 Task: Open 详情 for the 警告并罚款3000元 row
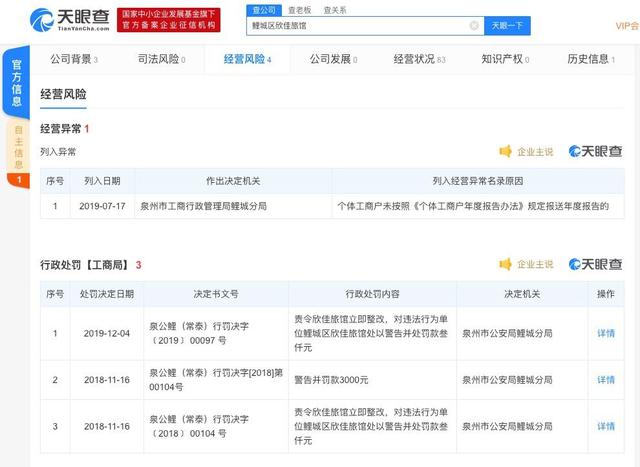[x=606, y=380]
